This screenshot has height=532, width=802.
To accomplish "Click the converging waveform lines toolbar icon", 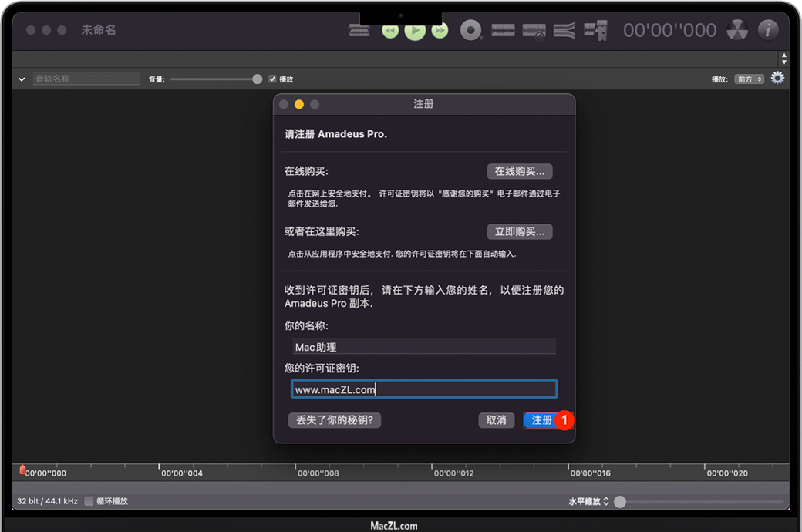I will click(564, 30).
